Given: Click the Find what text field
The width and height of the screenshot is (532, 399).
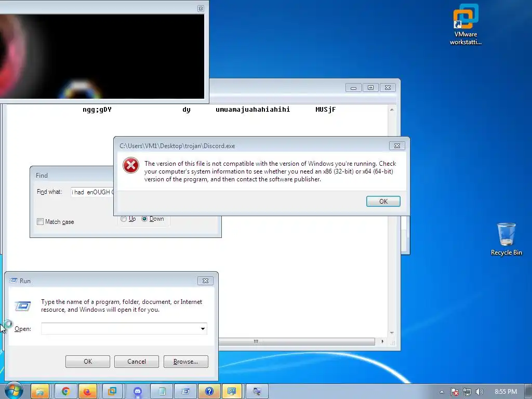Looking at the screenshot, I should (92, 192).
